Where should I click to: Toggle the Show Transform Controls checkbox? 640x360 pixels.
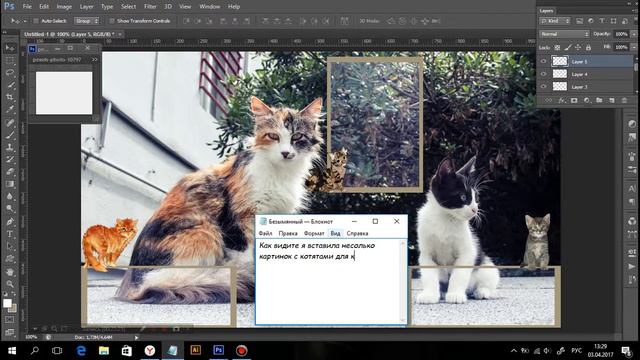(112, 21)
